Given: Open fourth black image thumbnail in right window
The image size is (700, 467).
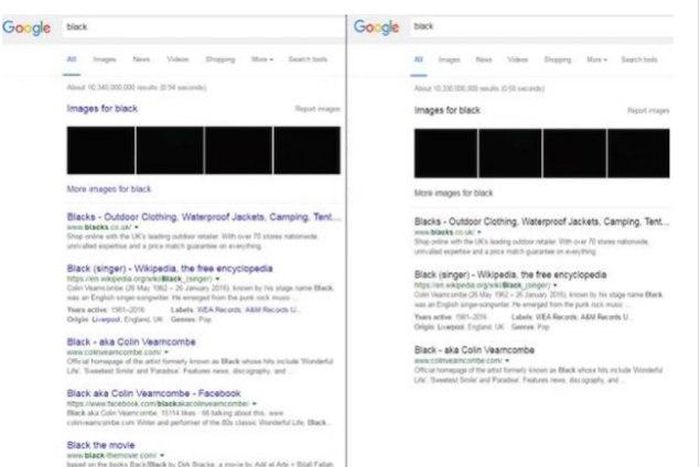Looking at the screenshot, I should coord(638,153).
